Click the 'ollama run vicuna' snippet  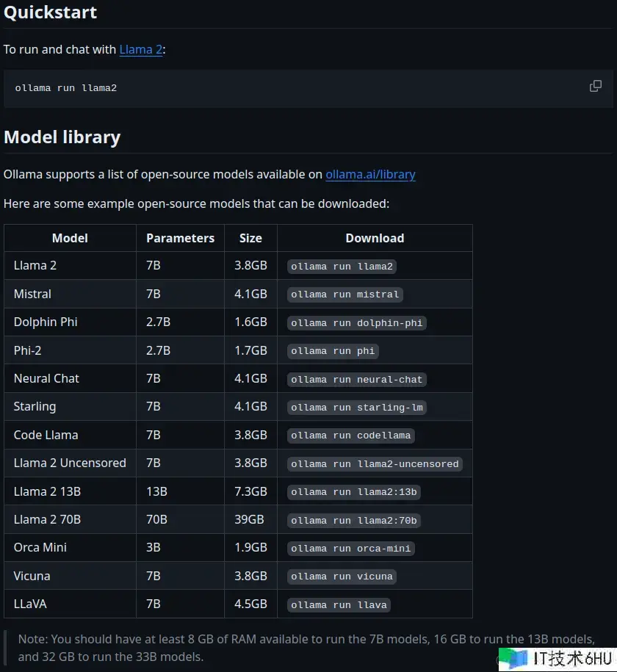342,577
